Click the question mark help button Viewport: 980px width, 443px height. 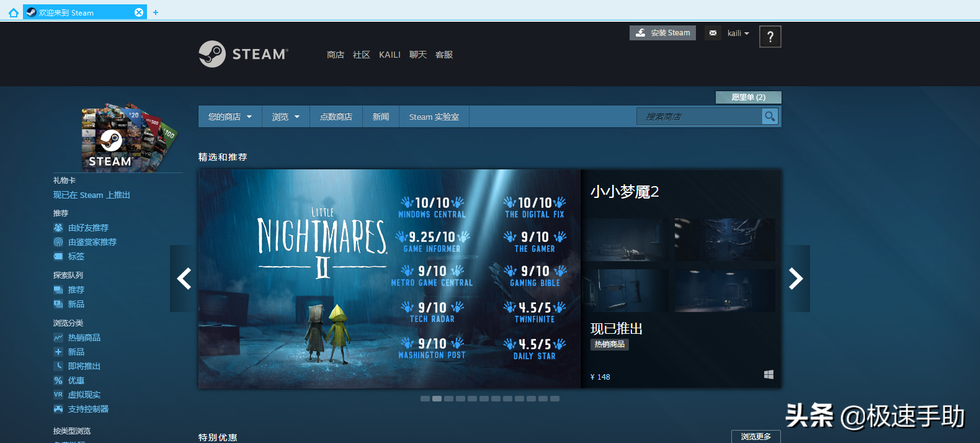[770, 37]
